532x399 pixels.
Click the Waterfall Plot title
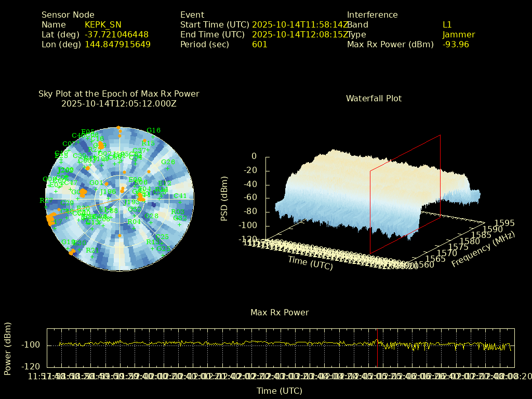[x=374, y=98]
